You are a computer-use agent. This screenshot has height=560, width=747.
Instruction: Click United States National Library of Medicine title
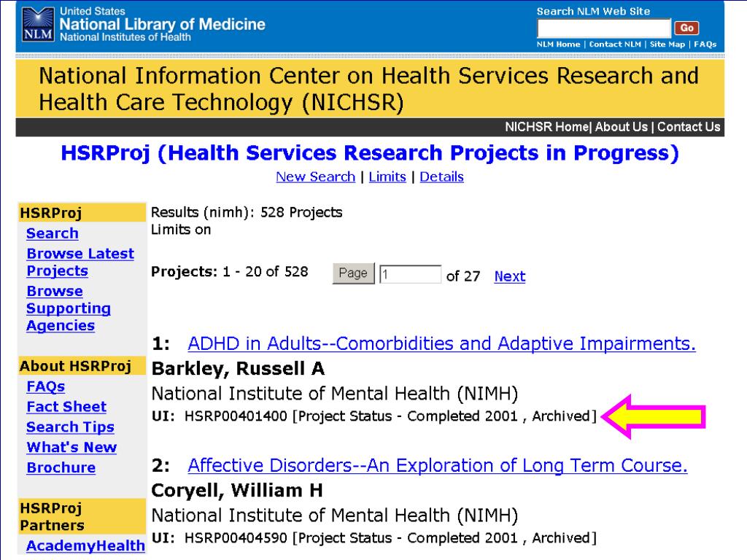(x=162, y=24)
